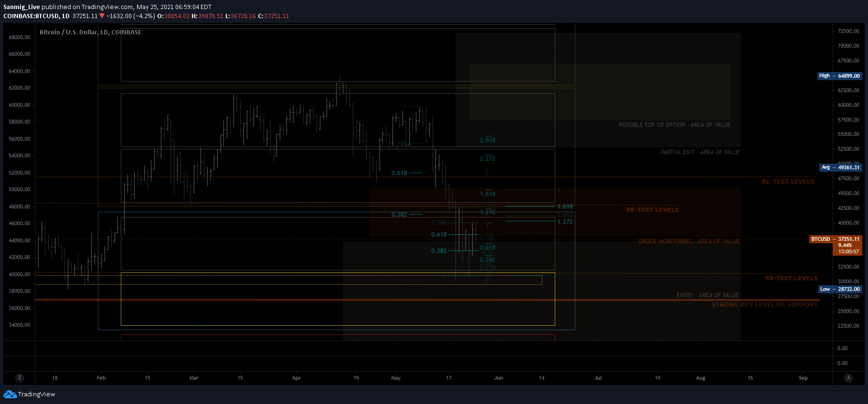Select the 2.272 Fibonacci level label
Screen dimensions: 868x404
point(487,159)
